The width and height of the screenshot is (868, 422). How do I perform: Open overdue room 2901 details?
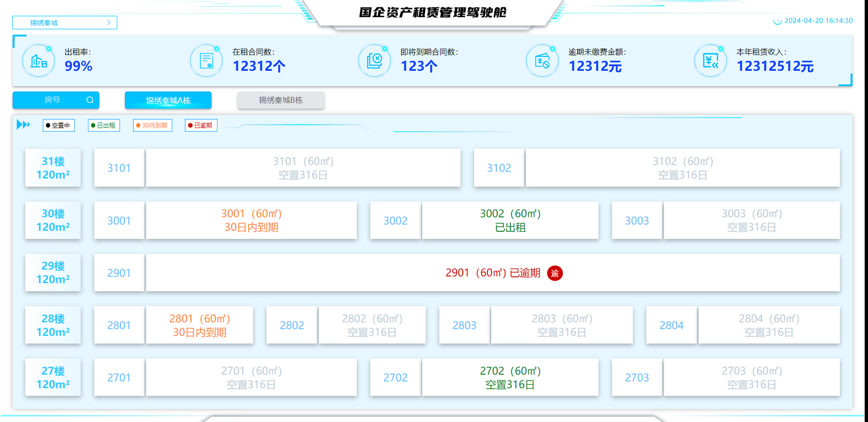pos(492,273)
